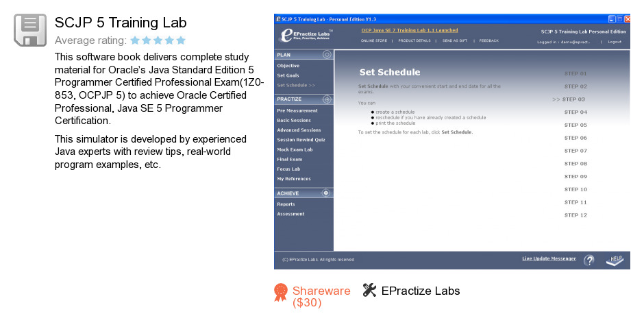Click the tools icon beside EPractize Labs
This screenshot has height=327, width=644.
369,290
